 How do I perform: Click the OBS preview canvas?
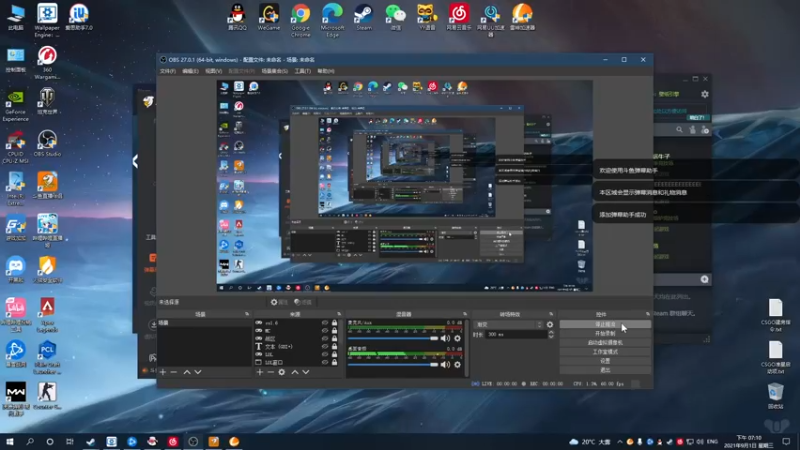click(x=405, y=186)
